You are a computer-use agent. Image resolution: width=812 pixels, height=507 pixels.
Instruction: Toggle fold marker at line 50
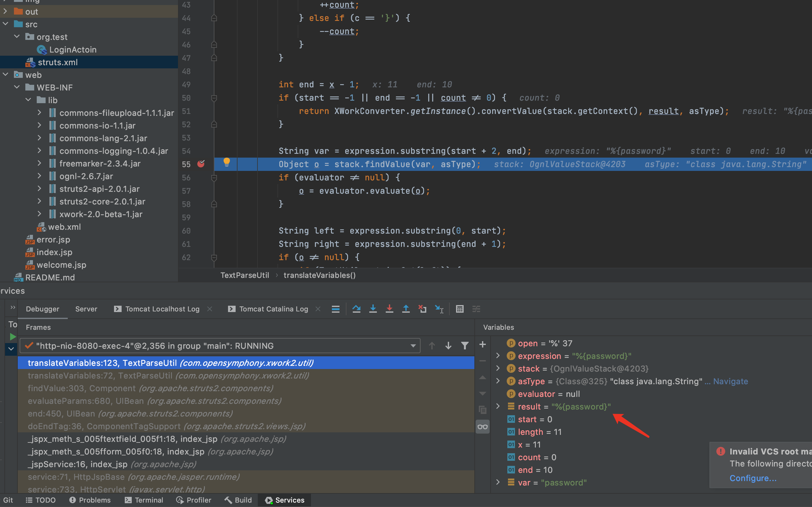coord(214,98)
